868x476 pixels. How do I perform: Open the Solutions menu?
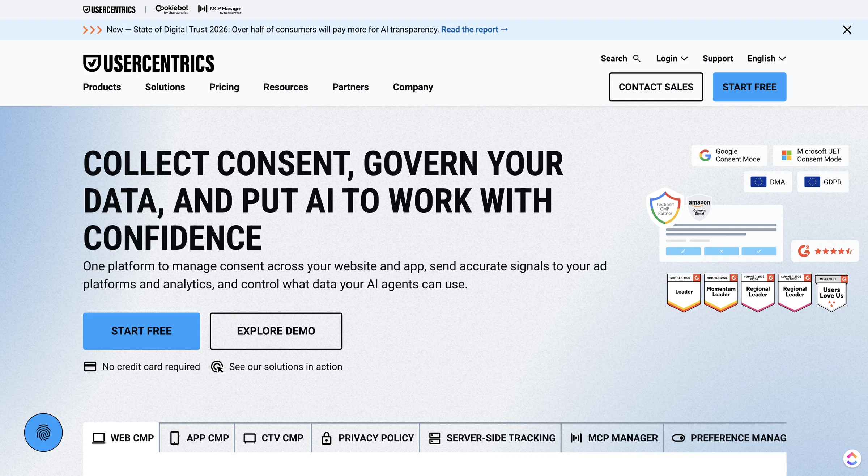165,87
